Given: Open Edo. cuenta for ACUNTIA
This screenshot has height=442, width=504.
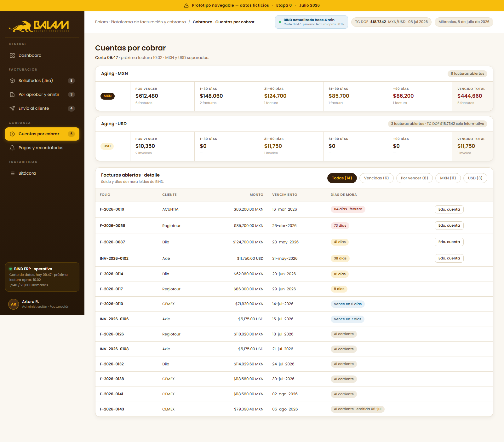Looking at the screenshot, I should (449, 209).
